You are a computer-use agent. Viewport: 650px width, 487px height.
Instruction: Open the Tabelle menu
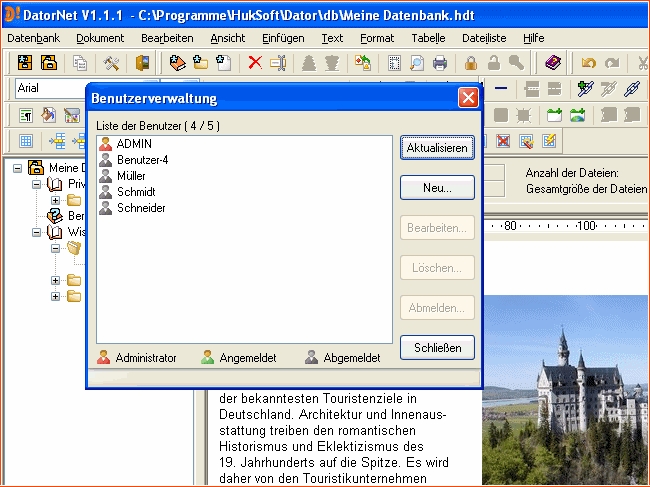coord(428,38)
